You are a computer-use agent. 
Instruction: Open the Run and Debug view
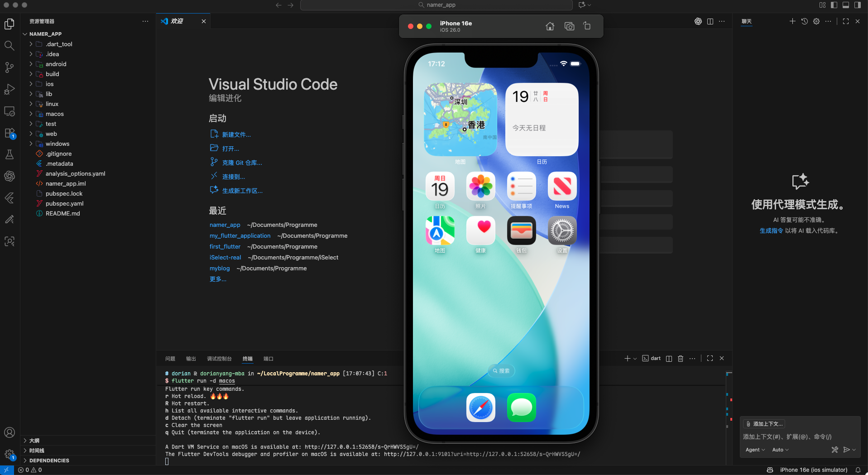pos(10,89)
